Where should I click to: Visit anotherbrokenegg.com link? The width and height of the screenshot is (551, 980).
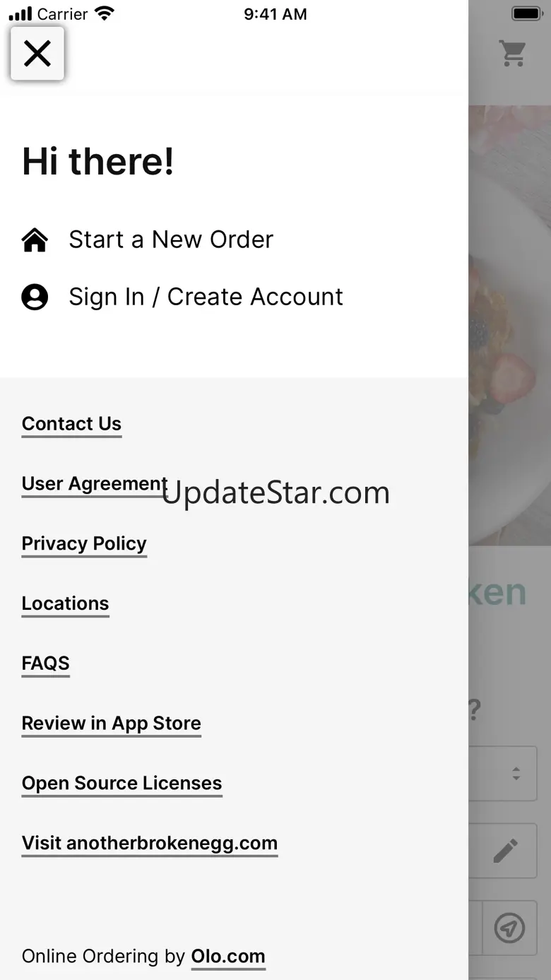click(150, 844)
